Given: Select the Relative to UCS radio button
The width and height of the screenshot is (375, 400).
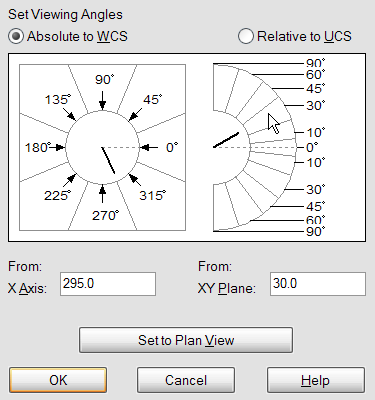Looking at the screenshot, I should (246, 36).
